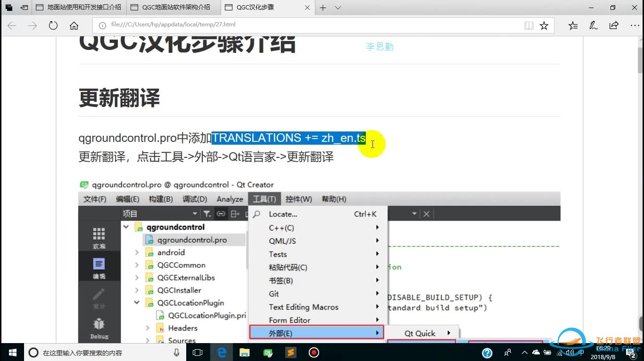Select qgroundcontrol.pro file in tree
644x361 pixels.
[x=192, y=240]
